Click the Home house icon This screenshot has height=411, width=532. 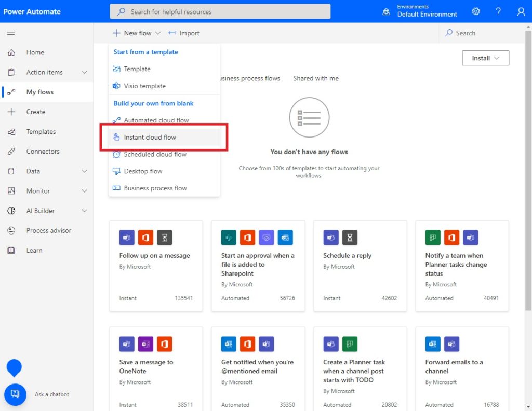[x=11, y=52]
